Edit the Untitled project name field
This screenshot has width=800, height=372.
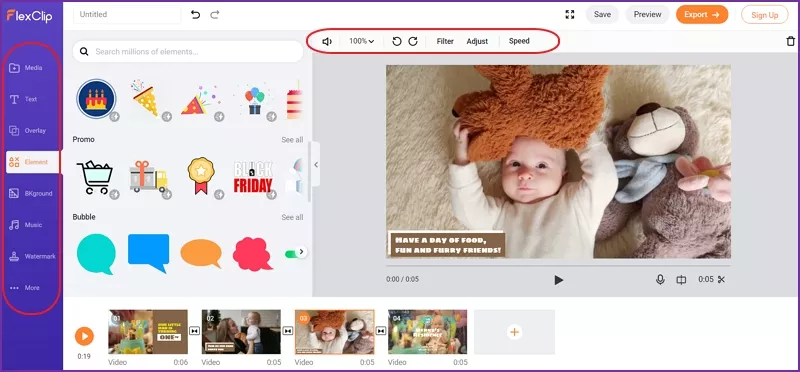(x=127, y=15)
